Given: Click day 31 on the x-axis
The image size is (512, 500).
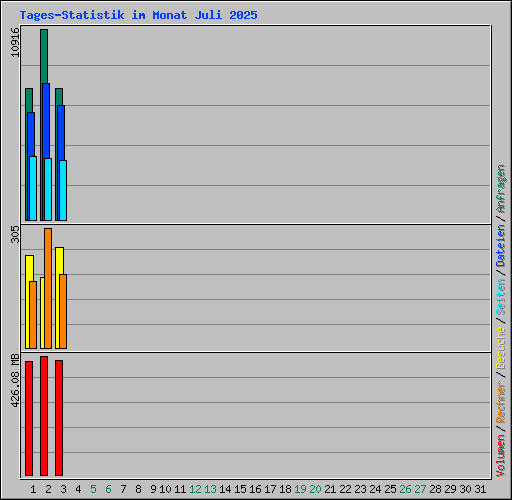Looking at the screenshot, I should 480,489.
